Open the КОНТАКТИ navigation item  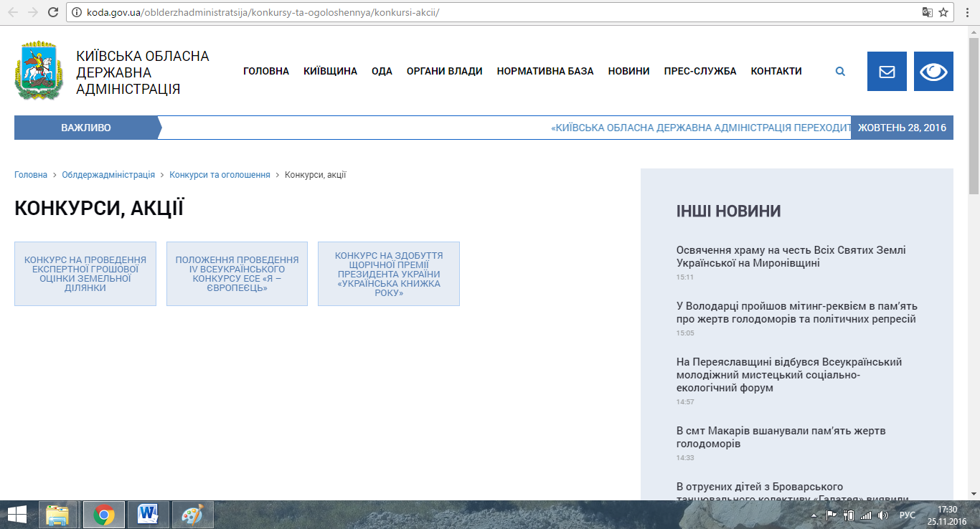point(776,72)
